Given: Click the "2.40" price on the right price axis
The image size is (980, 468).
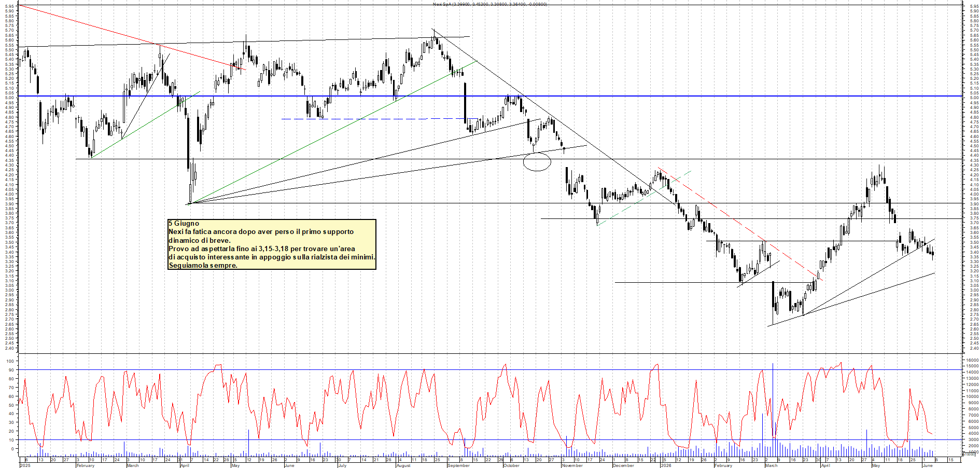Looking at the screenshot, I should tap(974, 348).
